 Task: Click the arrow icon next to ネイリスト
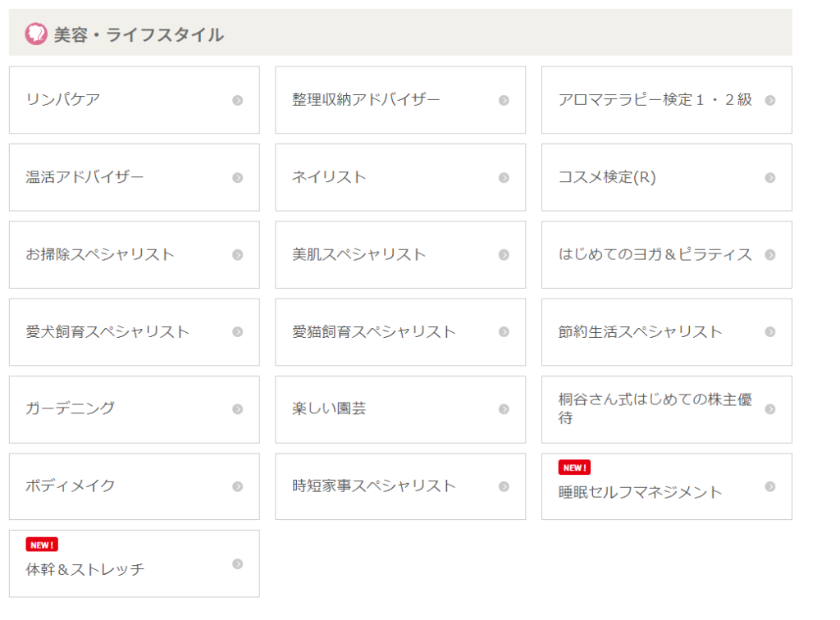click(504, 178)
